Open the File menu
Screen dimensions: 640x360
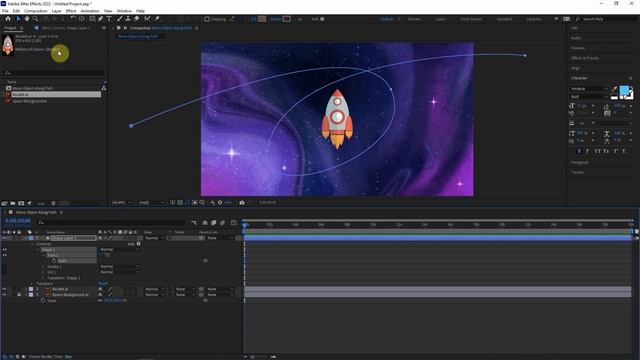coord(5,11)
